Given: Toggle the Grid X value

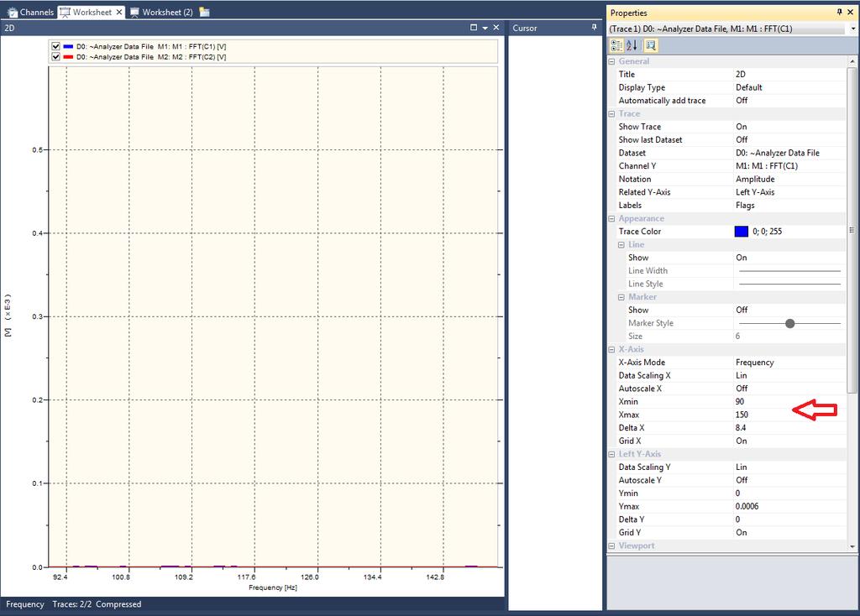Looking at the screenshot, I should coord(789,441).
